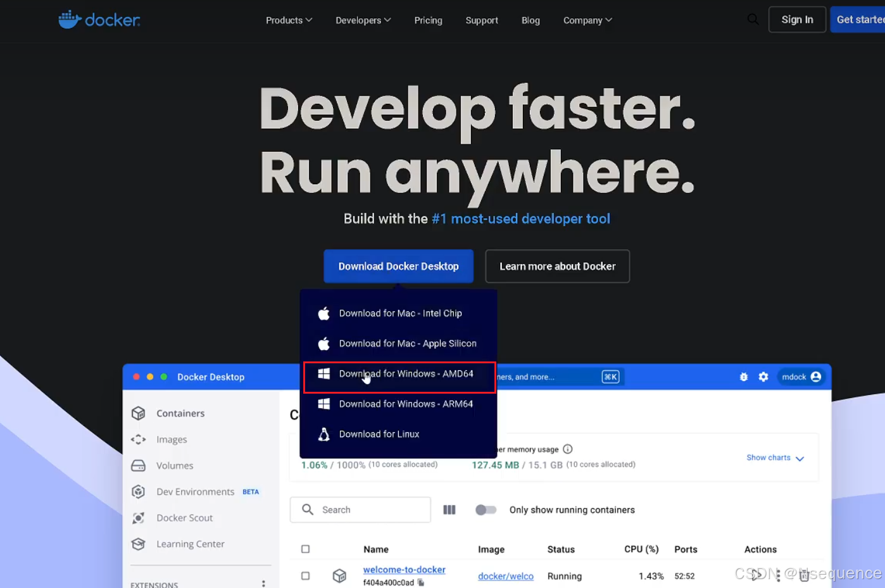885x588 pixels.
Task: Open the bug troubleshoot icon in Docker Desktop
Action: [744, 377]
